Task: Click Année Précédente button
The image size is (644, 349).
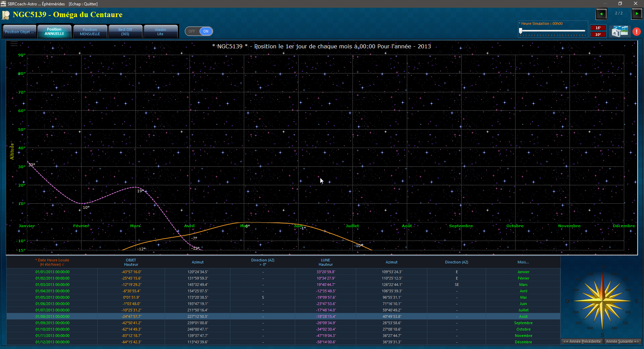Action: (582, 341)
